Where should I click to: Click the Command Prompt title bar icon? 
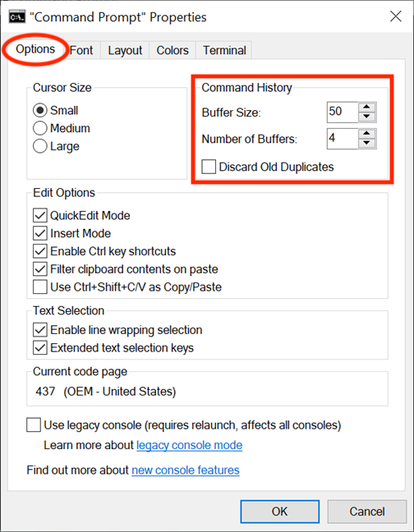tap(17, 17)
